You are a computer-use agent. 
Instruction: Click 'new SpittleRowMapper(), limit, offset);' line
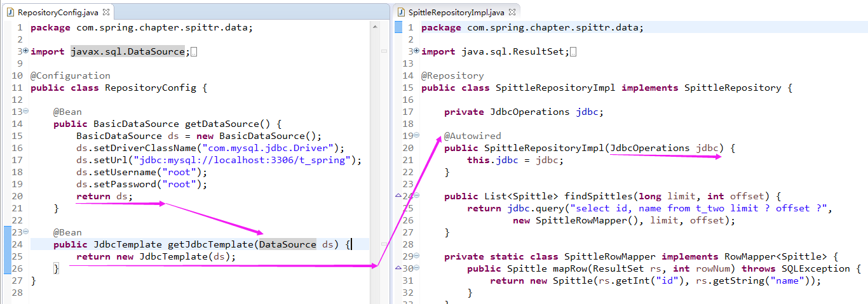624,220
